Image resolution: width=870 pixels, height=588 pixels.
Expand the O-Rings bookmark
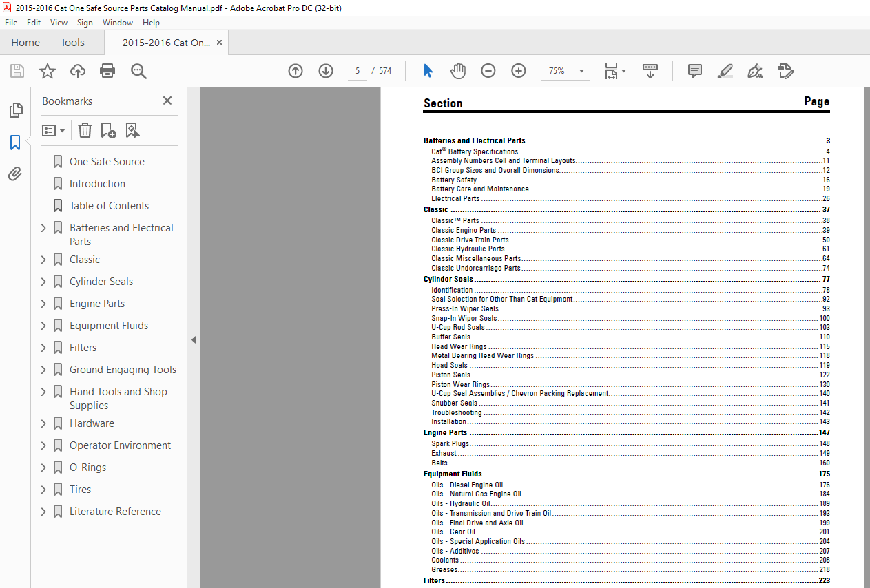pyautogui.click(x=43, y=468)
